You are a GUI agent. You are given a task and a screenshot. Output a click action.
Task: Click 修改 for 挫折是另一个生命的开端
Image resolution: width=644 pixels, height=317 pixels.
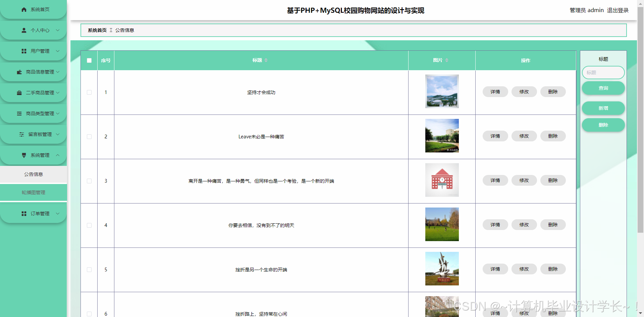(524, 269)
